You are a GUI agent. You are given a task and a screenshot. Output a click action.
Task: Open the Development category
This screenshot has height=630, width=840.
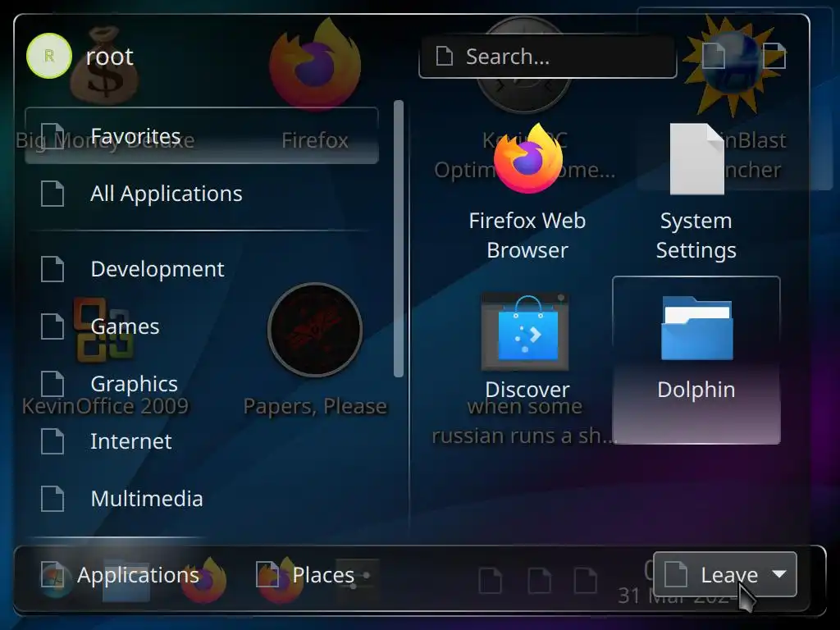pyautogui.click(x=202, y=269)
